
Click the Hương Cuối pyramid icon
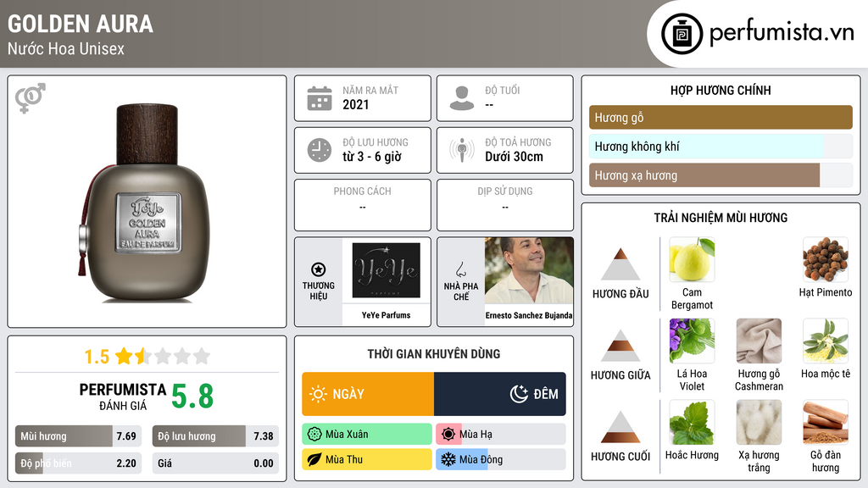pos(620,427)
